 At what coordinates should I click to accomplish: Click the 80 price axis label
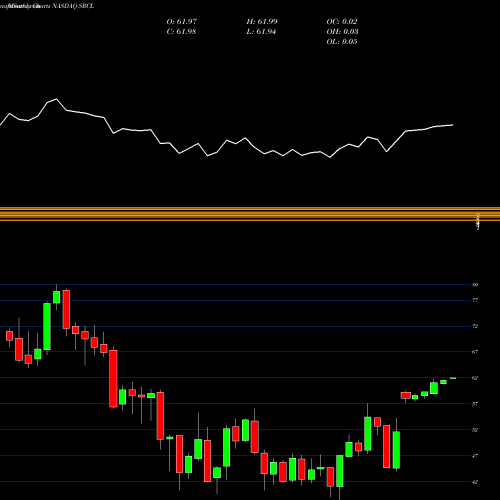[475, 285]
